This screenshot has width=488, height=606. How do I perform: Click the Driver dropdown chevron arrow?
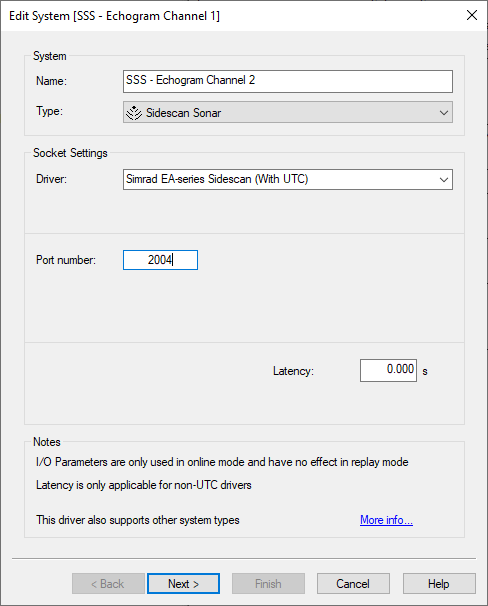point(444,180)
